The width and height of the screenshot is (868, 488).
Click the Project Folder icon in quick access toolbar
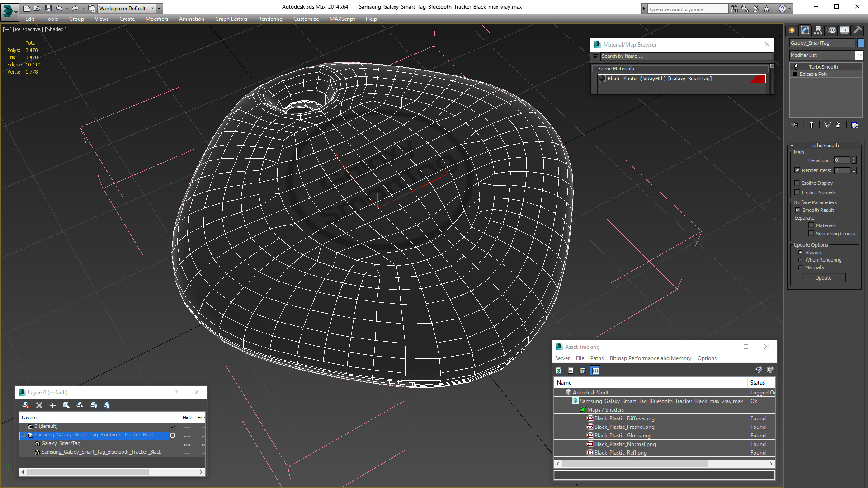pyautogui.click(x=92, y=8)
